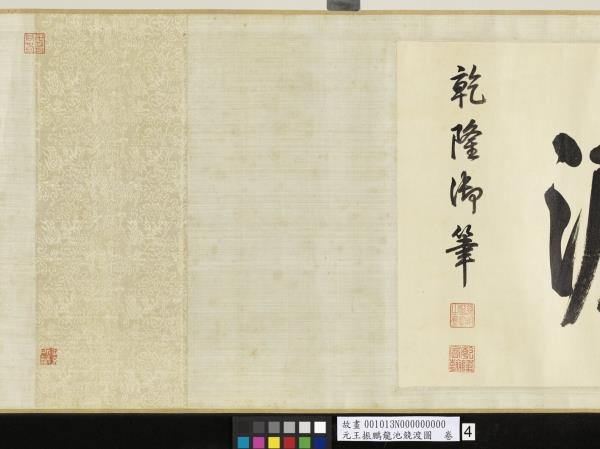Click the large partial brush character at right

click(572, 230)
